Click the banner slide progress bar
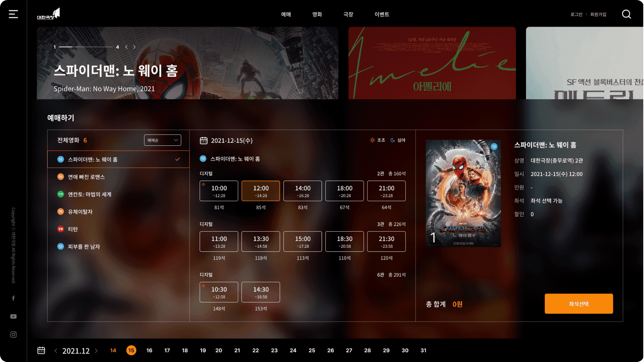This screenshot has width=644, height=362. pos(86,47)
